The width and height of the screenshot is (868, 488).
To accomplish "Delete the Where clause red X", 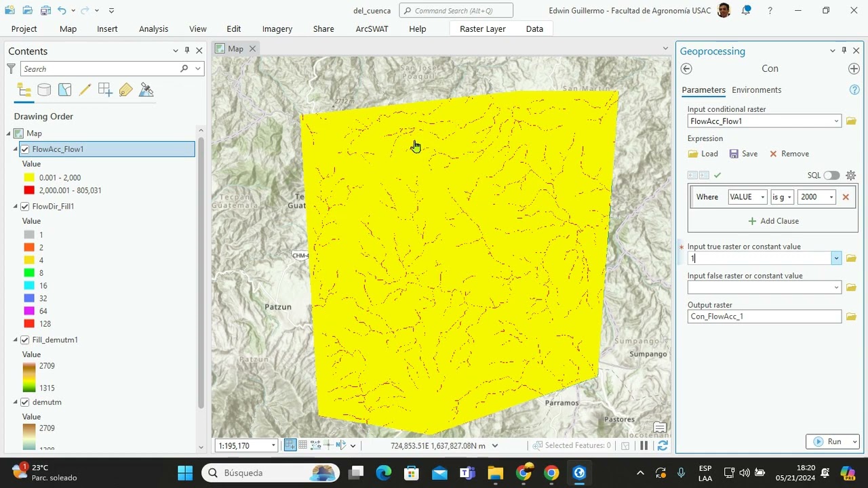I will click(846, 197).
